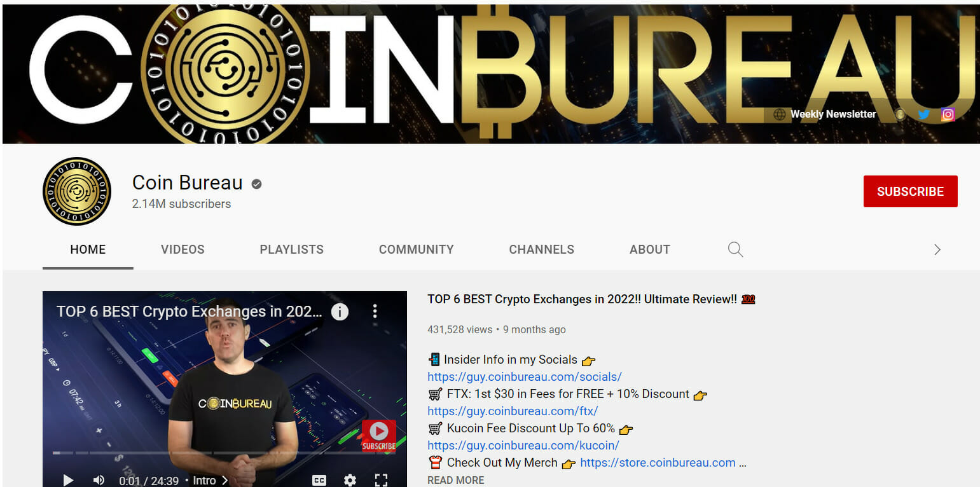Open the video three-dot more menu
The image size is (980, 487).
click(375, 311)
